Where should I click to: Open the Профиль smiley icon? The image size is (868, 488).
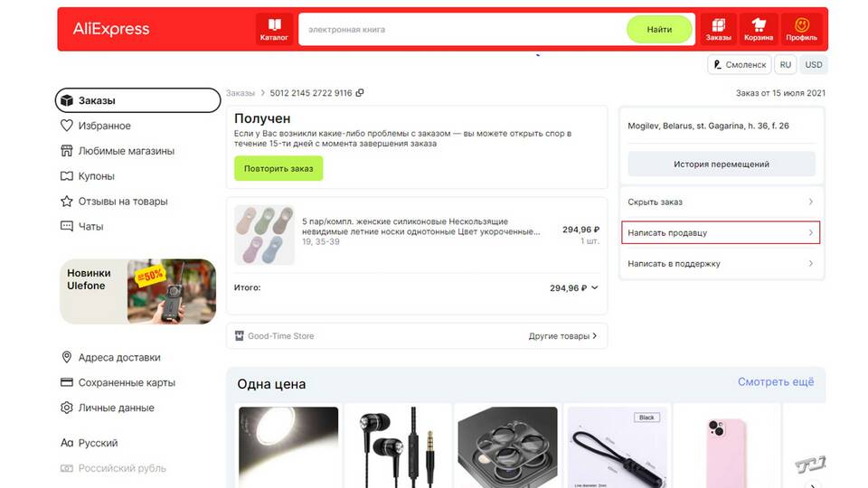[x=801, y=29]
